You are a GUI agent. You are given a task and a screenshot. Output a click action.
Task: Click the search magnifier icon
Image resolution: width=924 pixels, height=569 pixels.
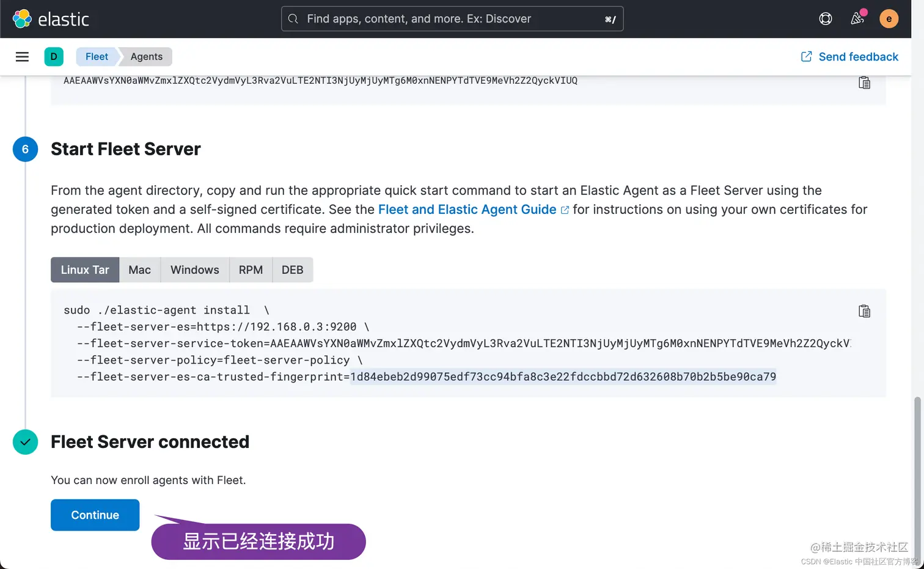tap(293, 19)
